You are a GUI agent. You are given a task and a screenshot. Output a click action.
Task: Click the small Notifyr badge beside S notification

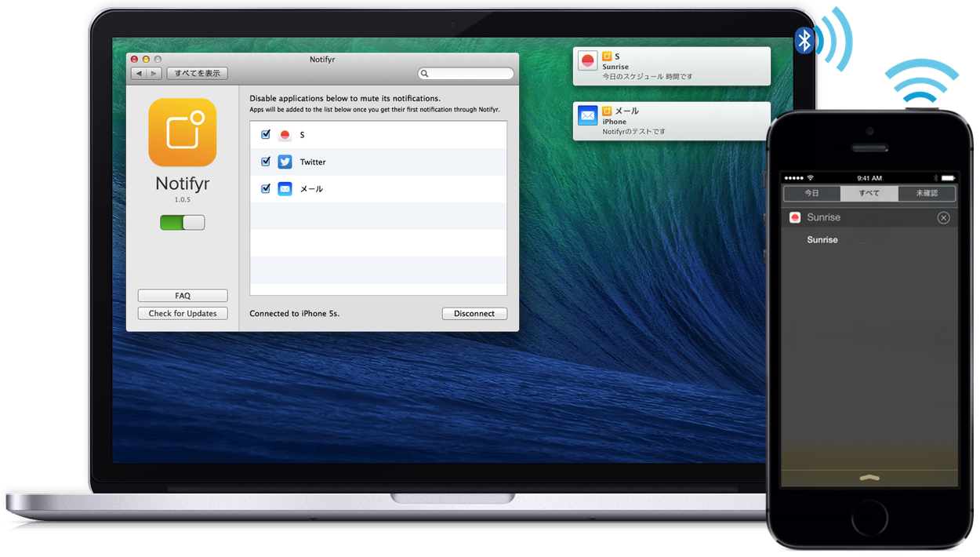tap(607, 56)
